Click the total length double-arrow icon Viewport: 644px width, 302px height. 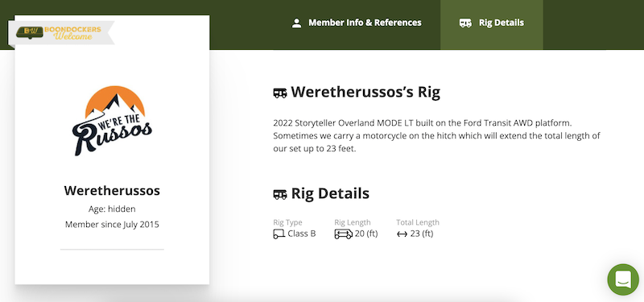click(402, 234)
